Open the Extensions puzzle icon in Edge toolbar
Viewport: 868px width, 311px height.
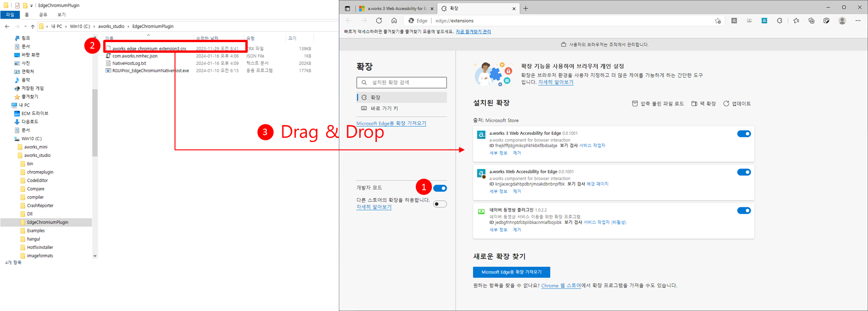click(x=780, y=21)
